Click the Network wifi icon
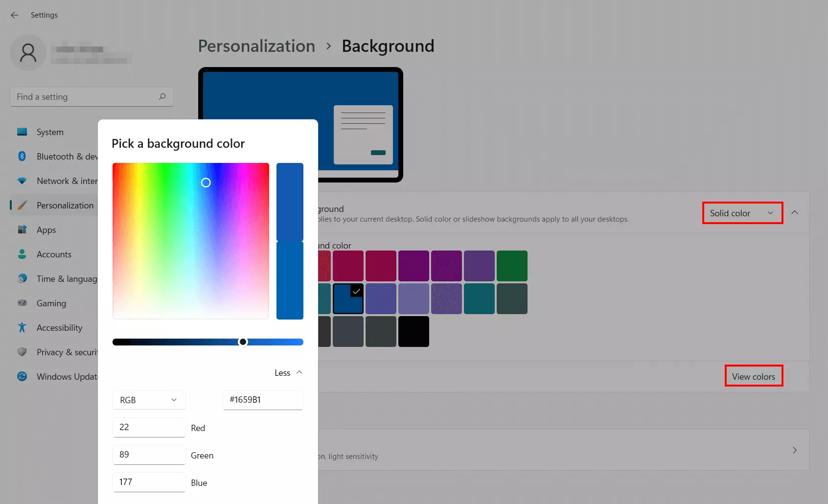The image size is (828, 504). click(22, 181)
